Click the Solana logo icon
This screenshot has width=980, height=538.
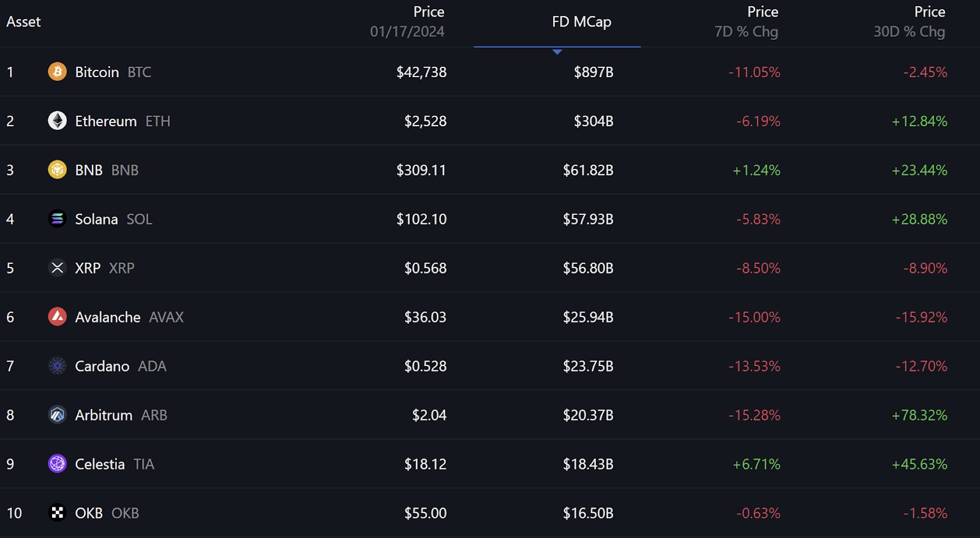coord(58,219)
